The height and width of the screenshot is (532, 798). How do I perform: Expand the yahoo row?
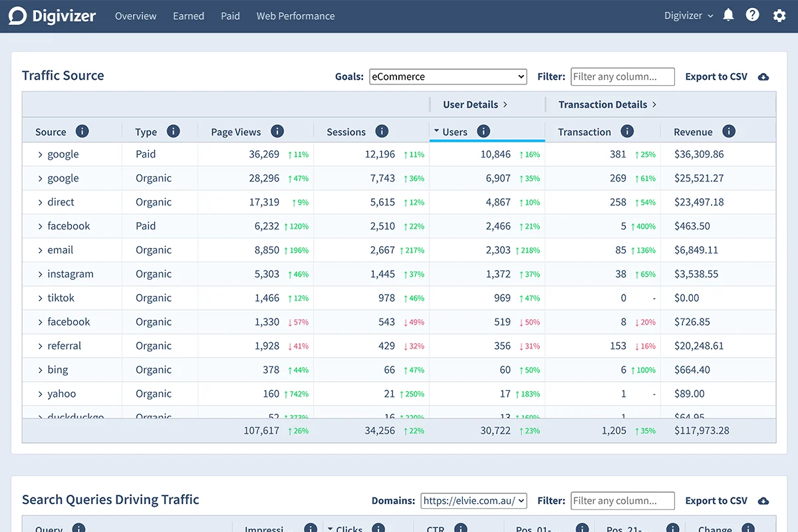coord(40,394)
